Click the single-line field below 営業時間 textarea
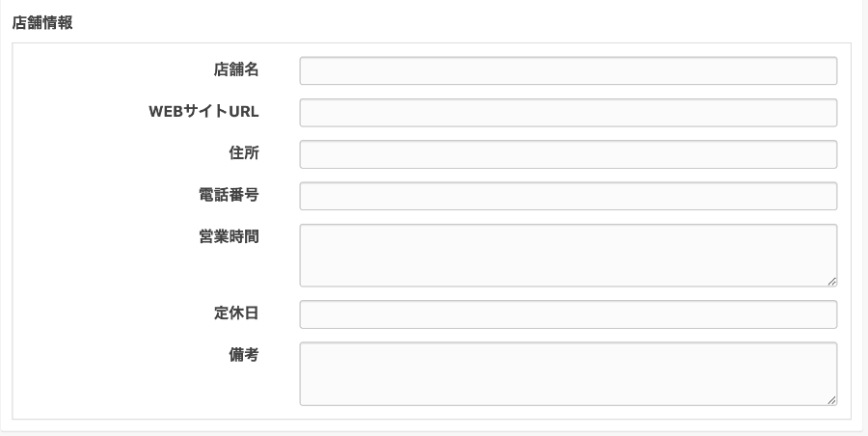Screen dimensions: 868x436 [x=568, y=314]
